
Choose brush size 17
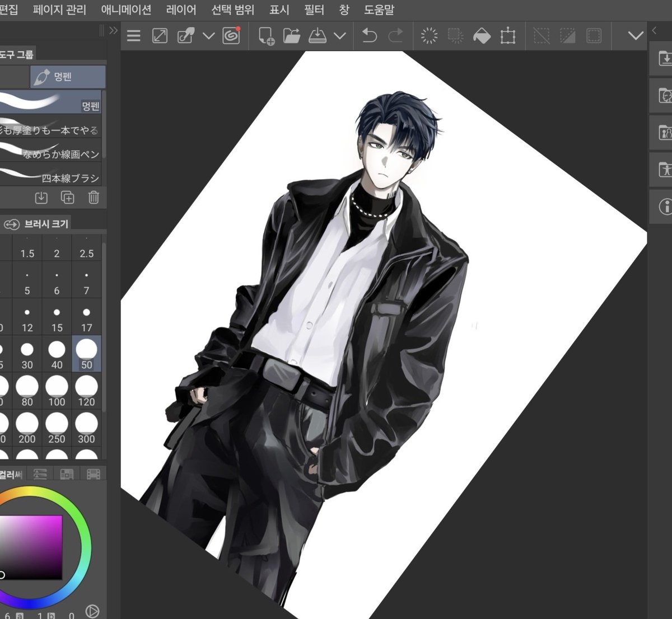pos(86,317)
